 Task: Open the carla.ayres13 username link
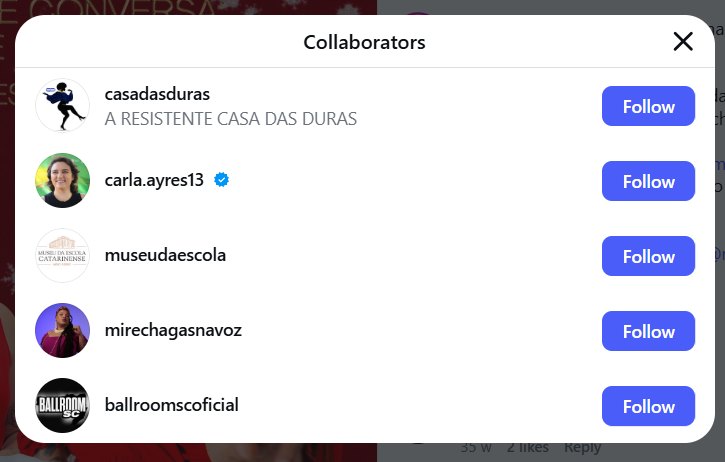154,180
